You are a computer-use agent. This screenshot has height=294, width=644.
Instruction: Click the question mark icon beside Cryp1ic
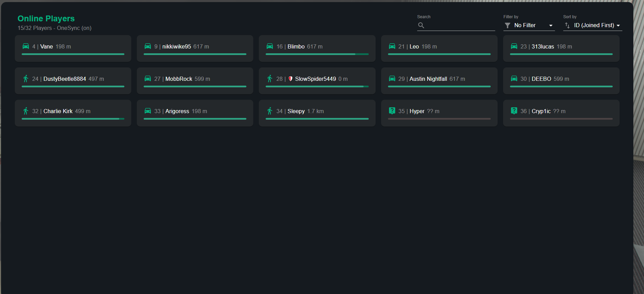pos(514,111)
